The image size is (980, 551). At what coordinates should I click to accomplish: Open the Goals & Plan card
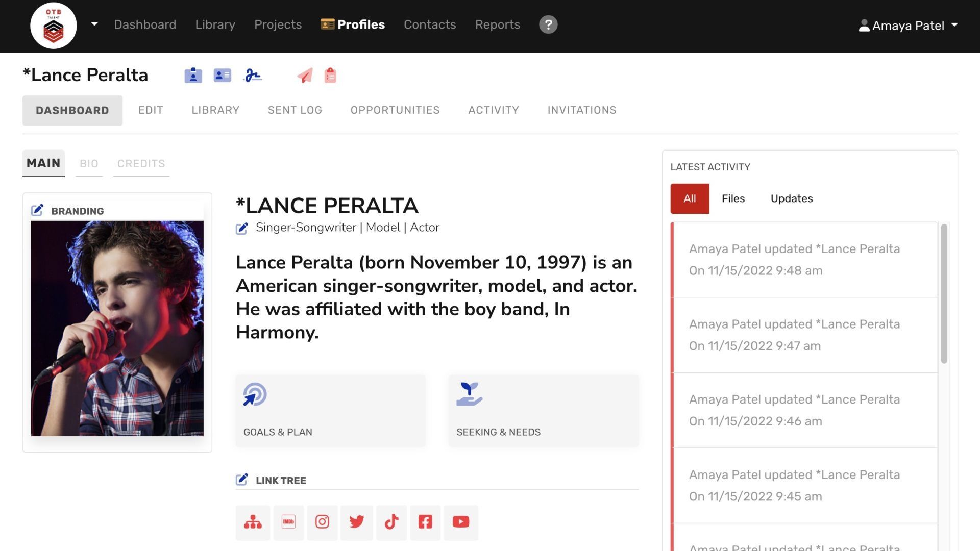tap(330, 411)
